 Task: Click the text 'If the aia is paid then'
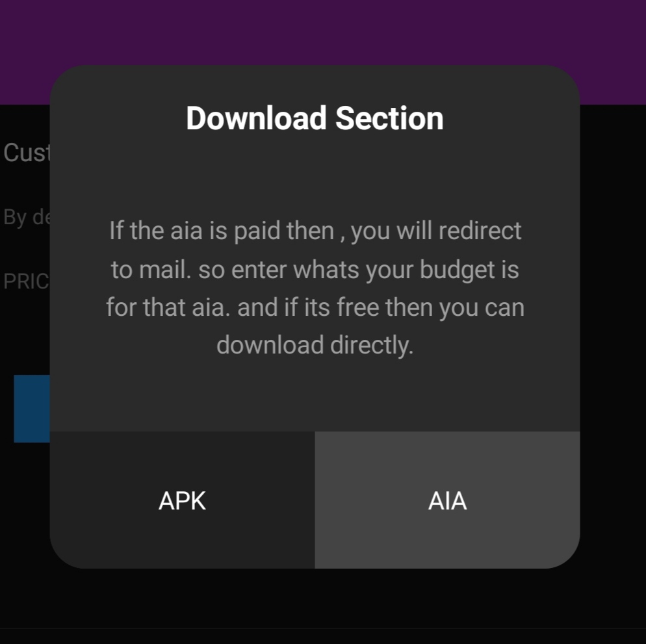[222, 230]
